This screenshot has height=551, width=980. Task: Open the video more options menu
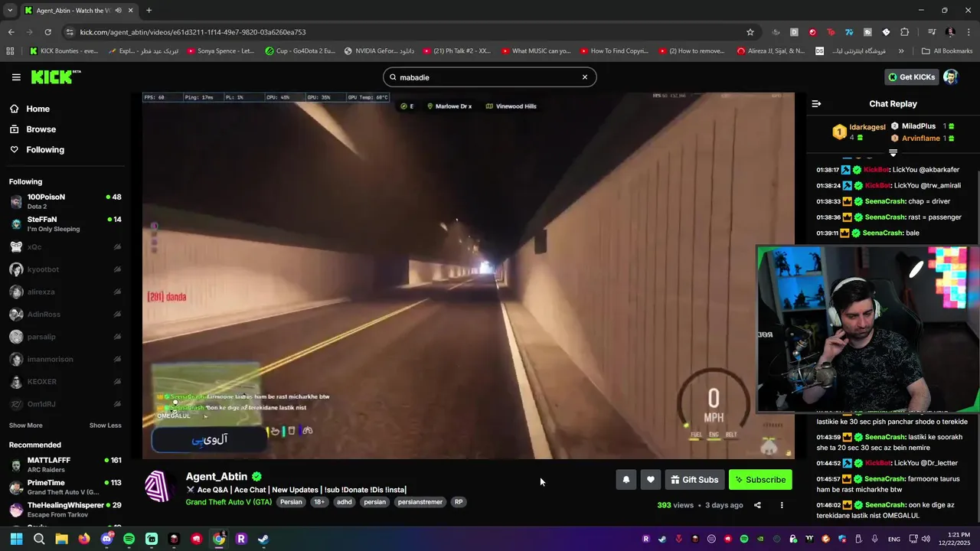tap(782, 505)
